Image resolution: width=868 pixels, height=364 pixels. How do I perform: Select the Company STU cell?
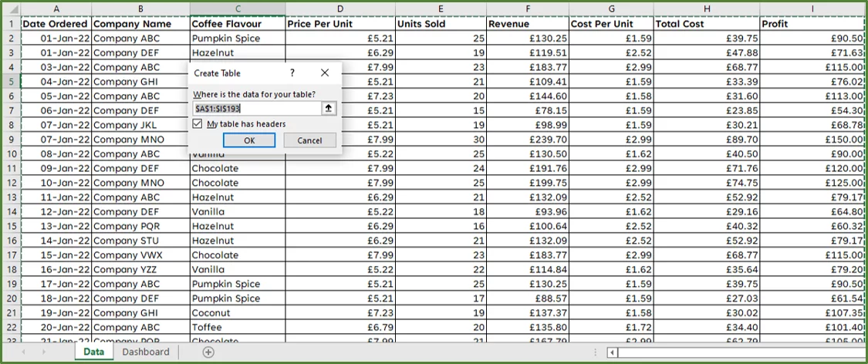pos(140,241)
